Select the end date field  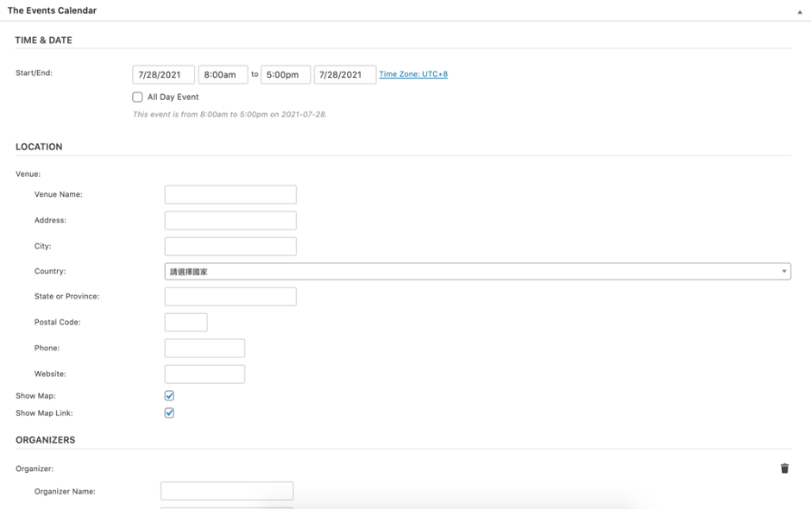click(x=344, y=75)
